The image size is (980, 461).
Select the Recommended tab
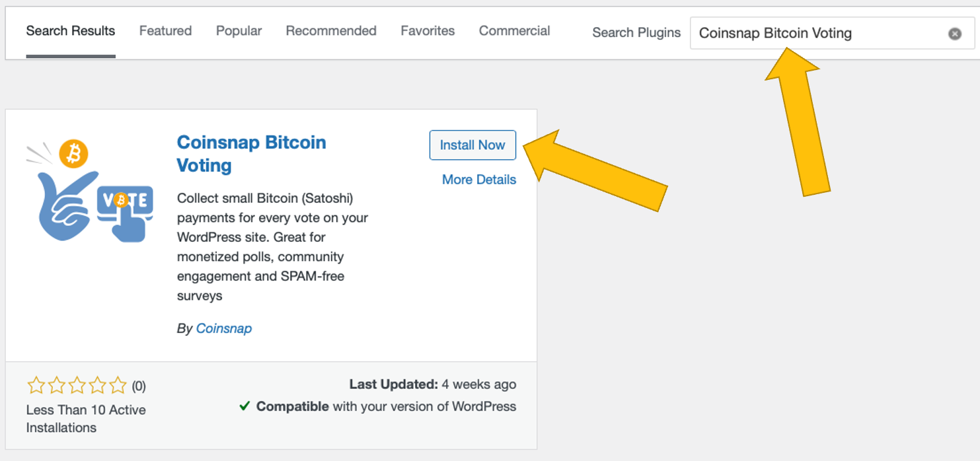[331, 31]
